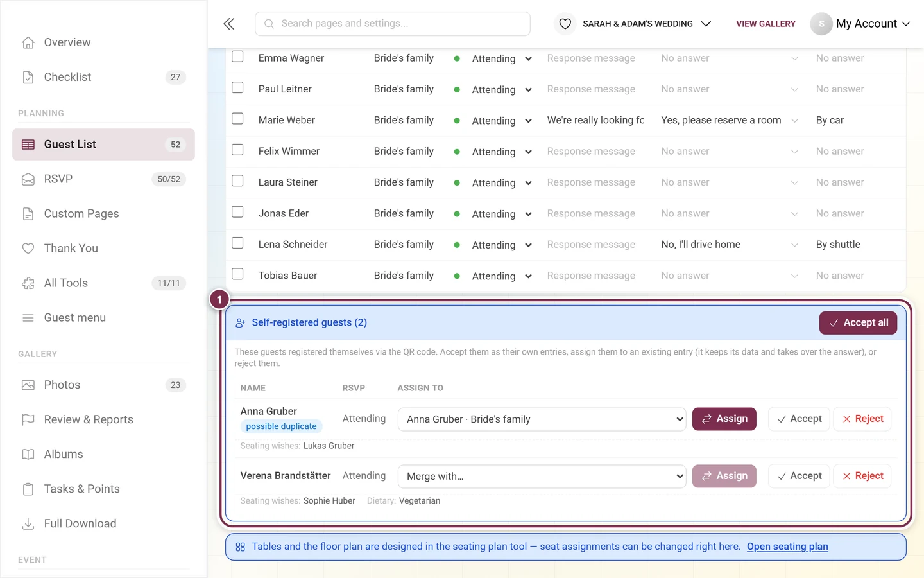Tick Tobias Bauer's checkbox
Viewport: 924px width, 578px height.
tap(237, 274)
